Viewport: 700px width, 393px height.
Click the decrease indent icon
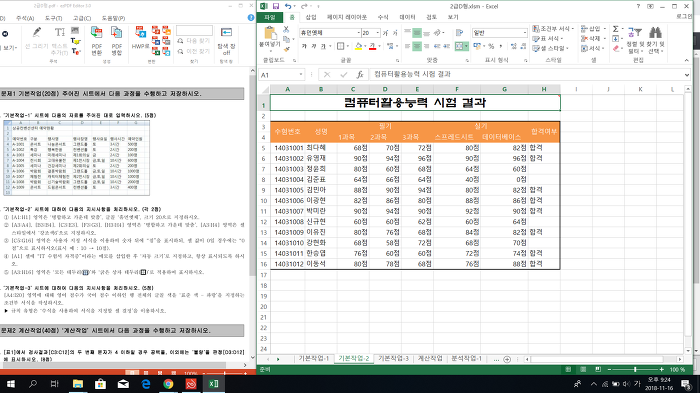coord(437,46)
